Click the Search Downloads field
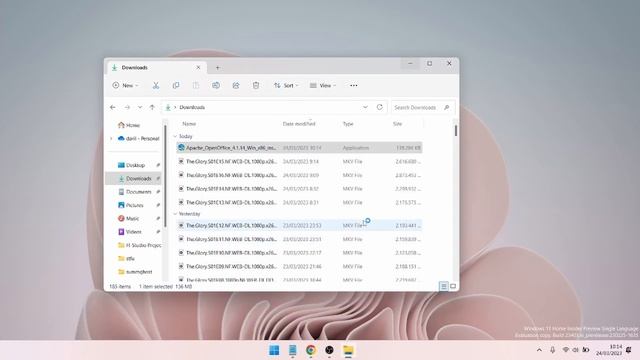This screenshot has width=640, height=360. (x=422, y=107)
